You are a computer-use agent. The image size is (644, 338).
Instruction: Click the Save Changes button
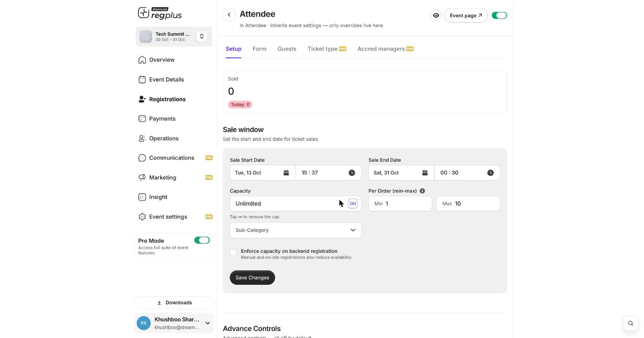[x=252, y=278]
